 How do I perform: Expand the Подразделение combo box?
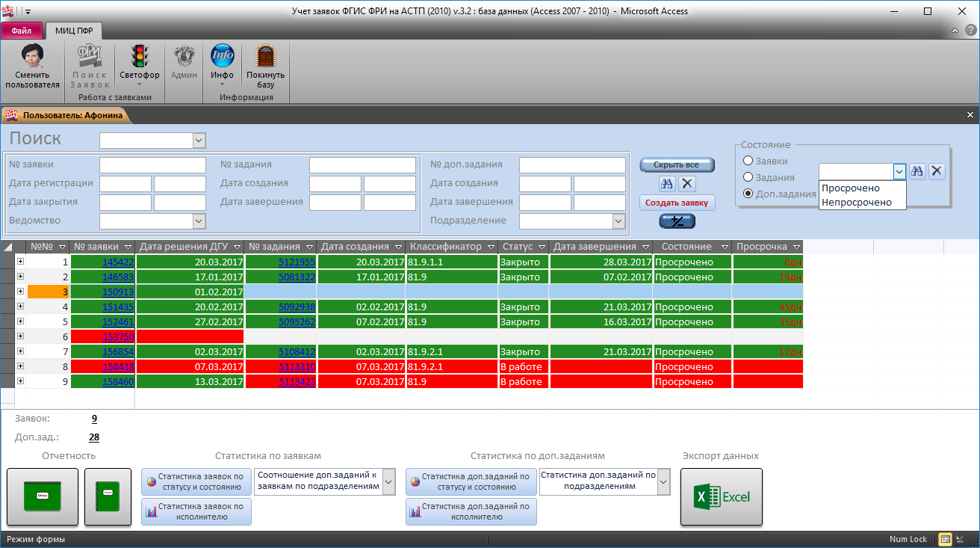point(618,221)
